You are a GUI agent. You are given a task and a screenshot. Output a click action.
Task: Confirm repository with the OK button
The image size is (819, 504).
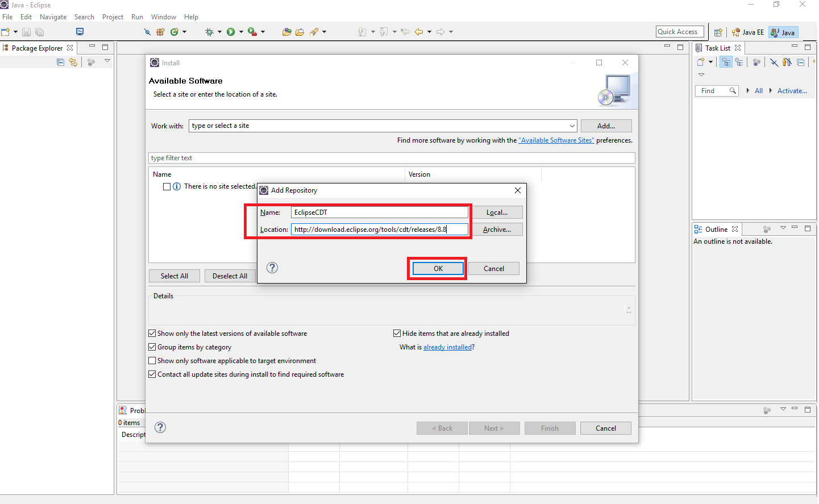point(438,269)
